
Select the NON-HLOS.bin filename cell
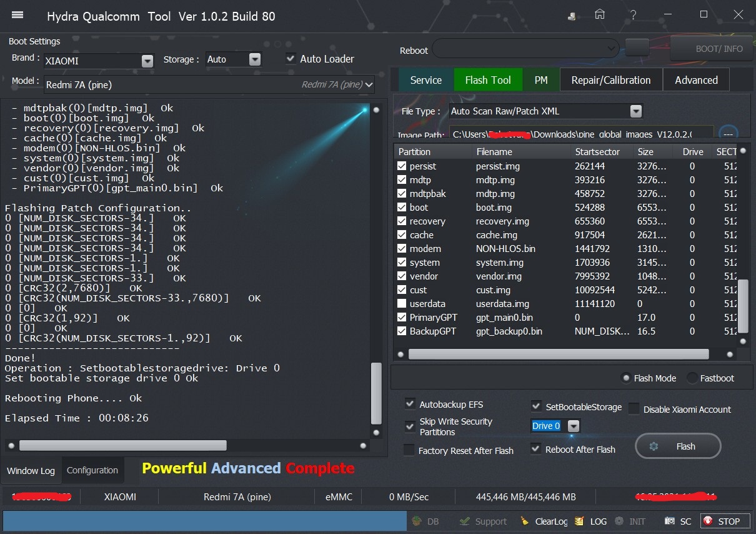(x=505, y=249)
